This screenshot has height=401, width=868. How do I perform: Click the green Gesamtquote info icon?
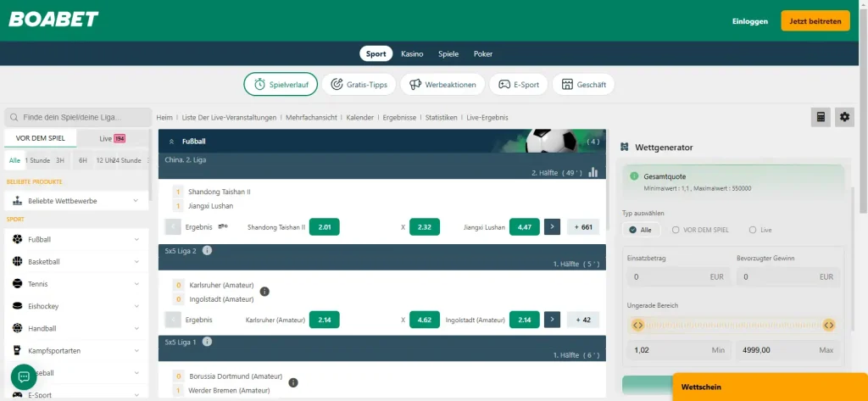(634, 176)
